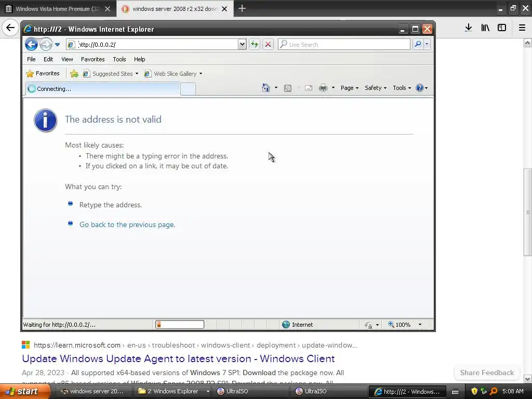
Task: Click the Internet Explorer Forward arrow button
Action: 46,45
